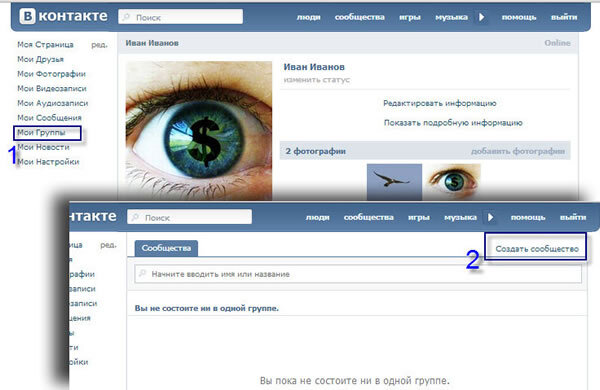Viewport: 600px width, 390px height.
Task: Click 'Вы не состоите ни в одной группе.' text
Action: (x=207, y=308)
